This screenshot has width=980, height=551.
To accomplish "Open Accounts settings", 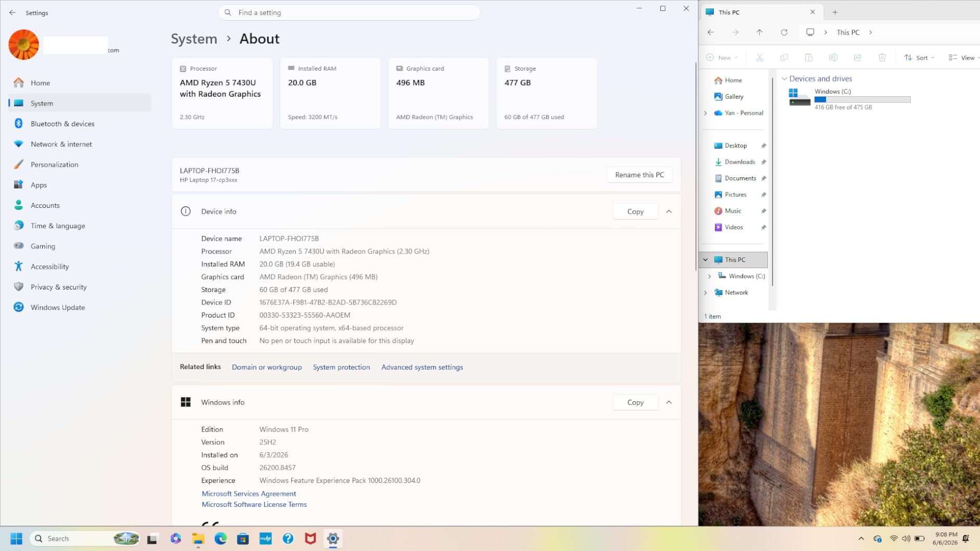I will pos(80,205).
